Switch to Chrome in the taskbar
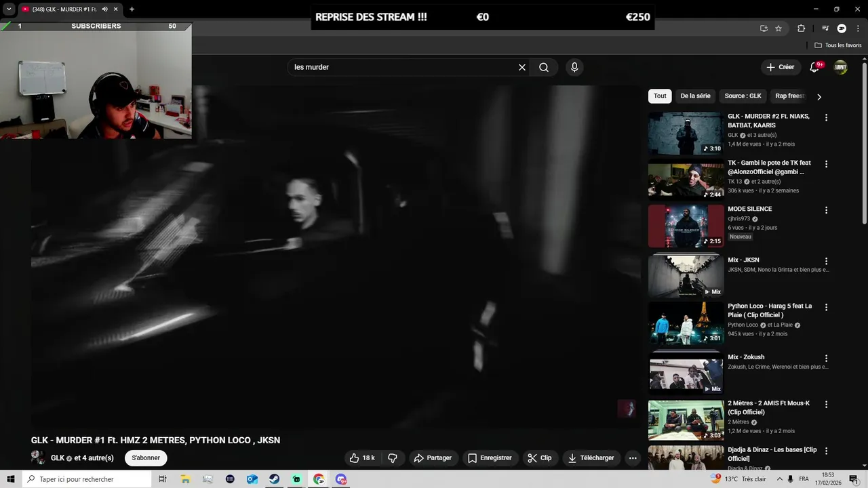 [x=319, y=479]
